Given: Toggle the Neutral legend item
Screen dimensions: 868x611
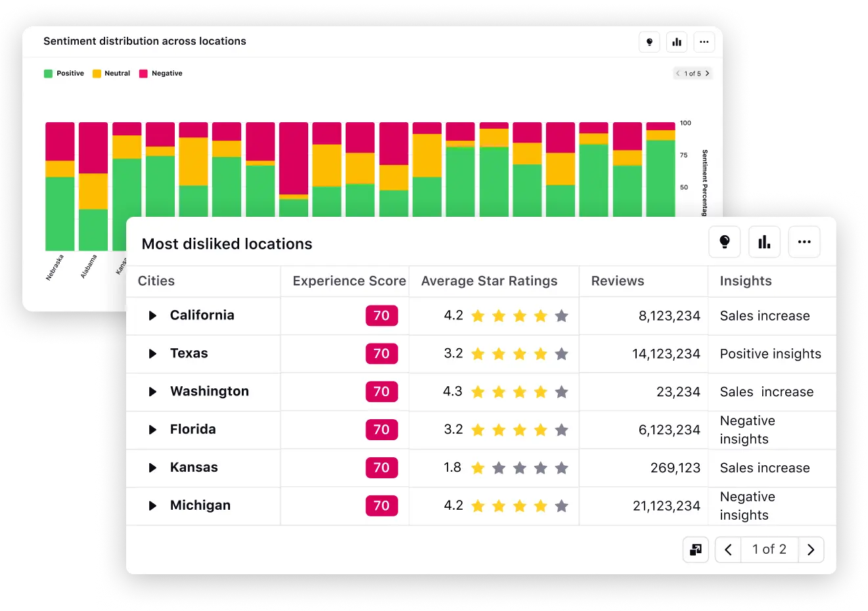Looking at the screenshot, I should point(111,73).
